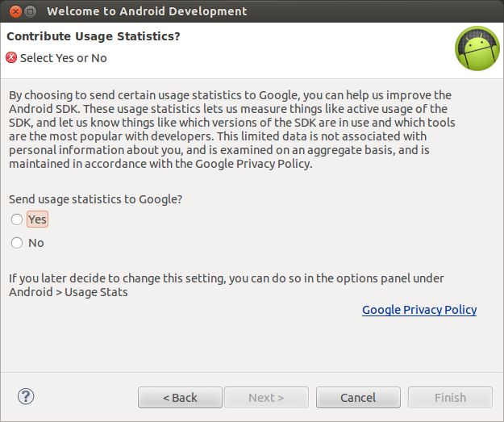Click the Send usage statistics to Google? label
Viewport: 504px width, 422px height.
click(95, 199)
